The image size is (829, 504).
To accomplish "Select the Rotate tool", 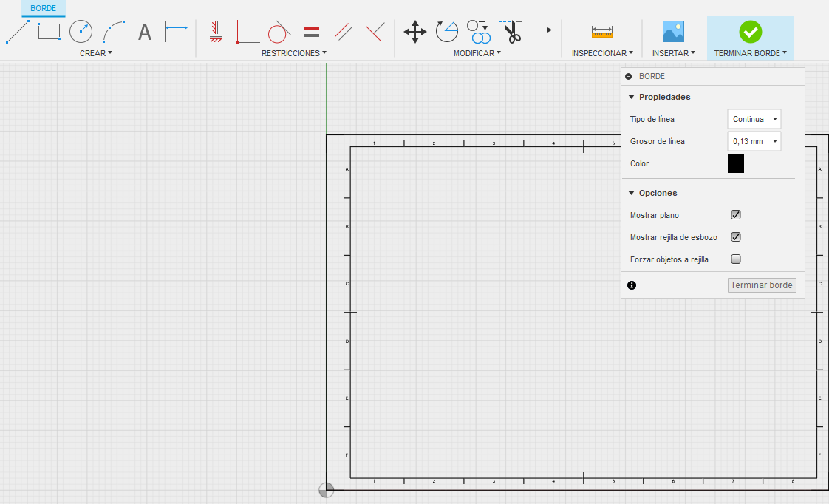I will (447, 32).
